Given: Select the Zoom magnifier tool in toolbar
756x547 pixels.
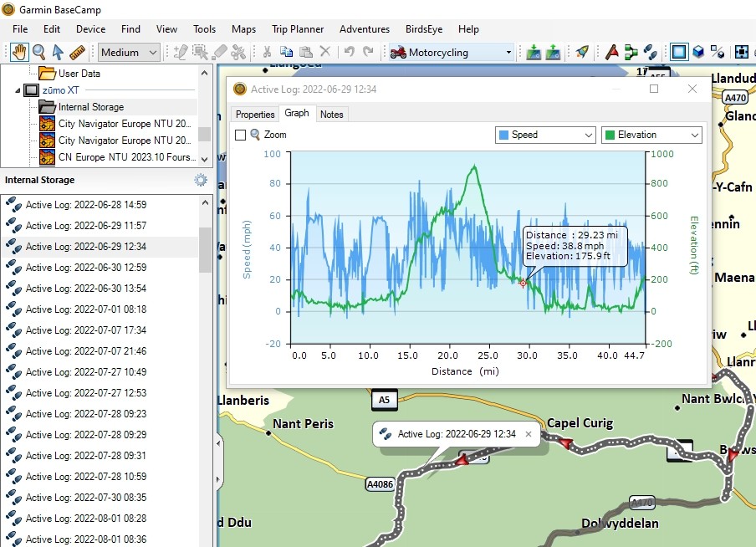Looking at the screenshot, I should pos(38,52).
